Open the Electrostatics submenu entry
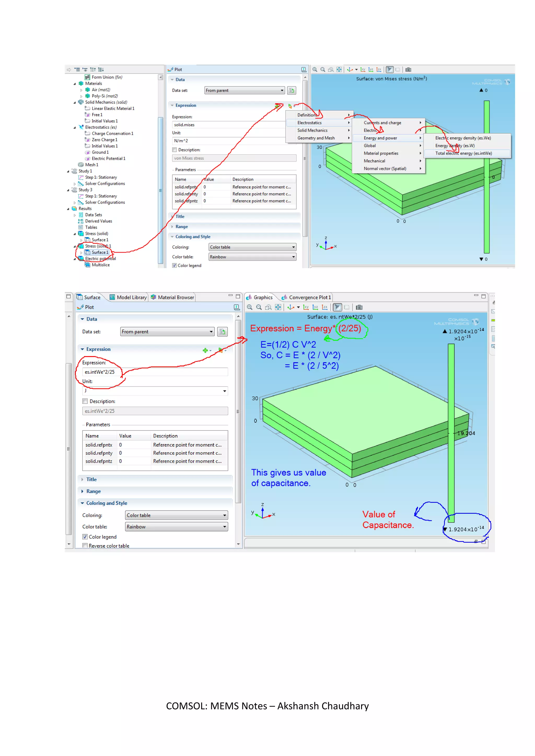Screen dimensions: 535x756 click(x=319, y=123)
